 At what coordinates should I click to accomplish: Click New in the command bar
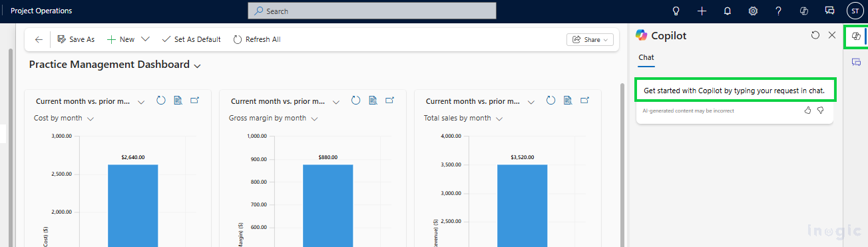(120, 39)
